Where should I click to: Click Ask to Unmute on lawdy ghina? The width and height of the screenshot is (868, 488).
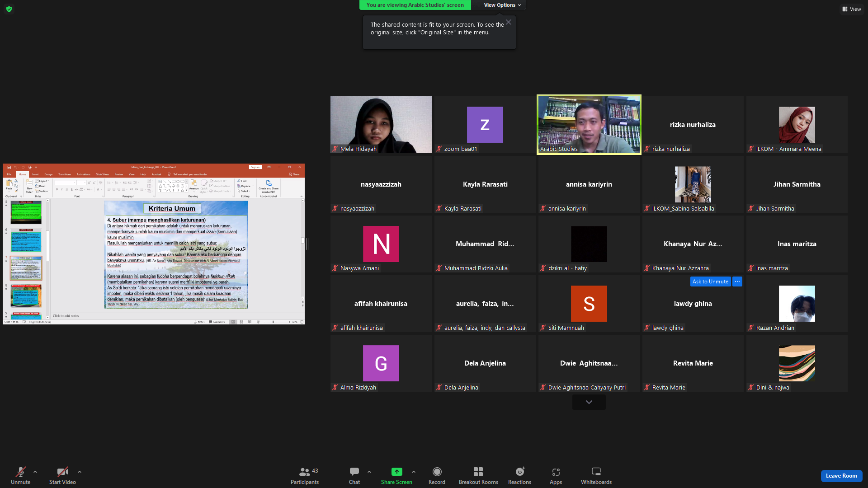tap(710, 282)
